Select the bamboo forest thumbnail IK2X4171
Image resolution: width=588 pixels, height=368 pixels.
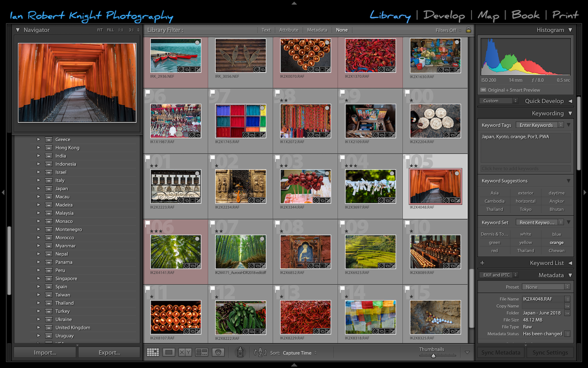241,251
